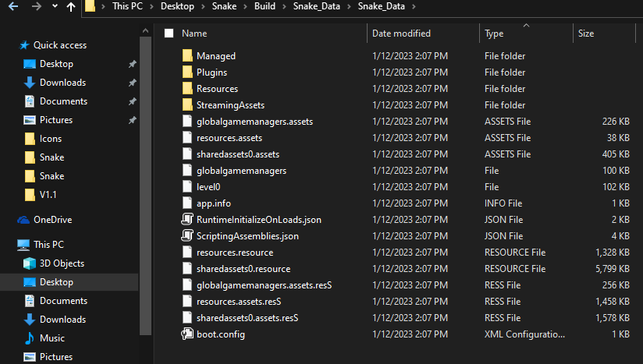643x364 pixels.
Task: Select the level0 file icon
Action: click(187, 187)
